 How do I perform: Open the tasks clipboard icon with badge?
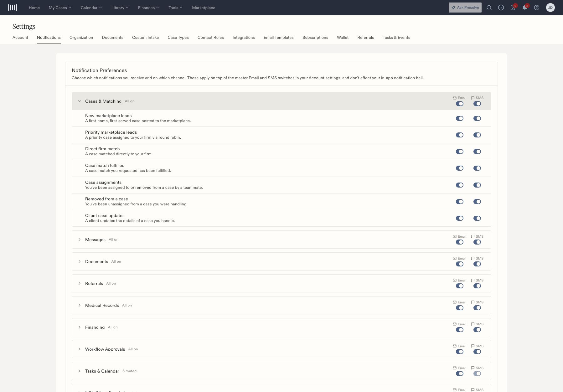tap(513, 8)
